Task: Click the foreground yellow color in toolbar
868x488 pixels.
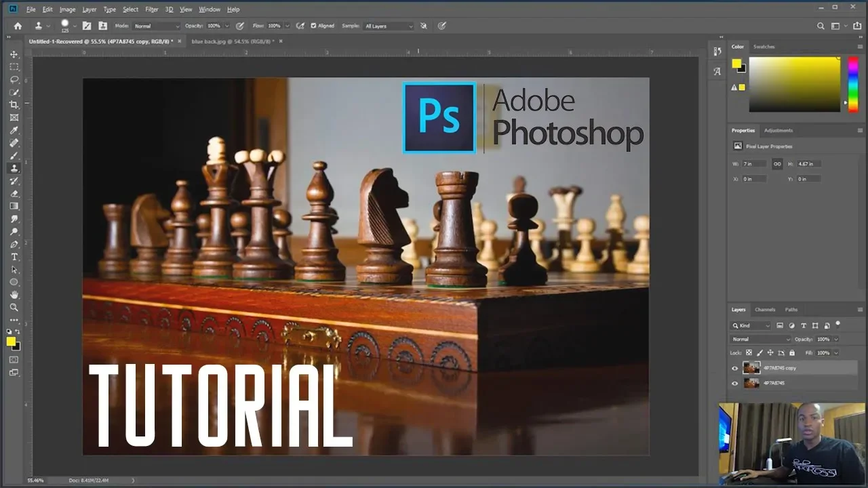Action: 11,342
